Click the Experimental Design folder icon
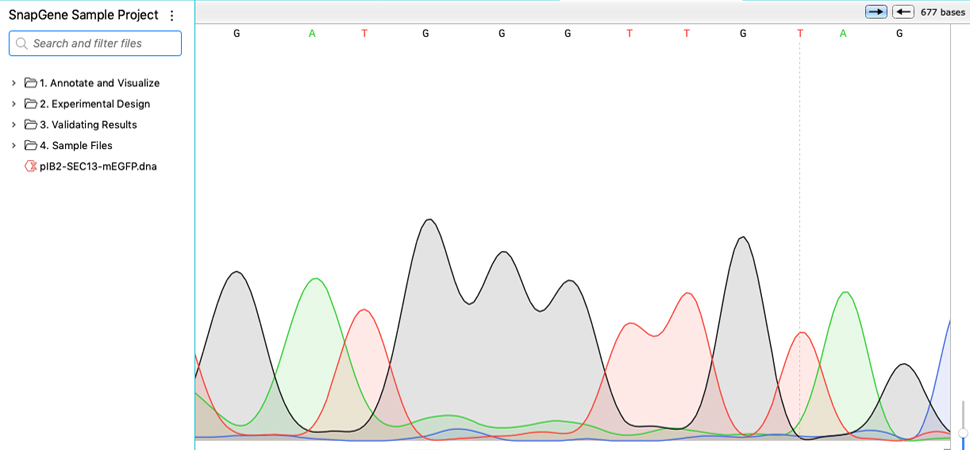Image resolution: width=970 pixels, height=450 pixels. pyautogui.click(x=31, y=104)
